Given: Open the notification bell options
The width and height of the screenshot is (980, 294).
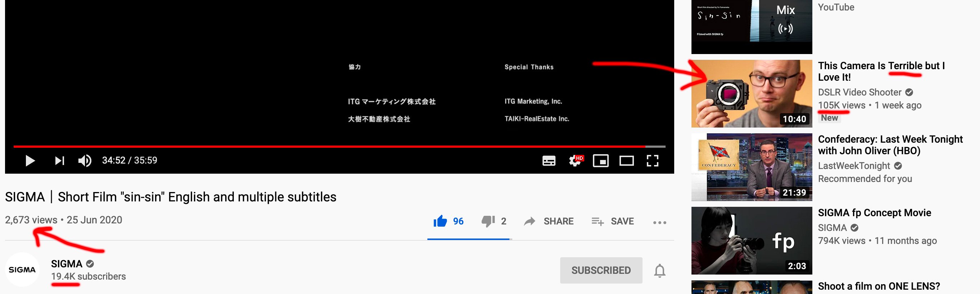Looking at the screenshot, I should [x=660, y=270].
